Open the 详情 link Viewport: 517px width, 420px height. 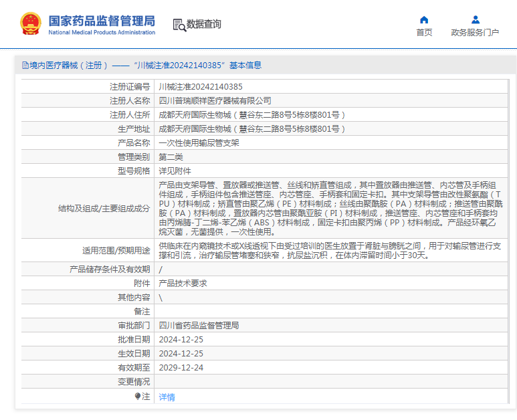[x=167, y=397]
